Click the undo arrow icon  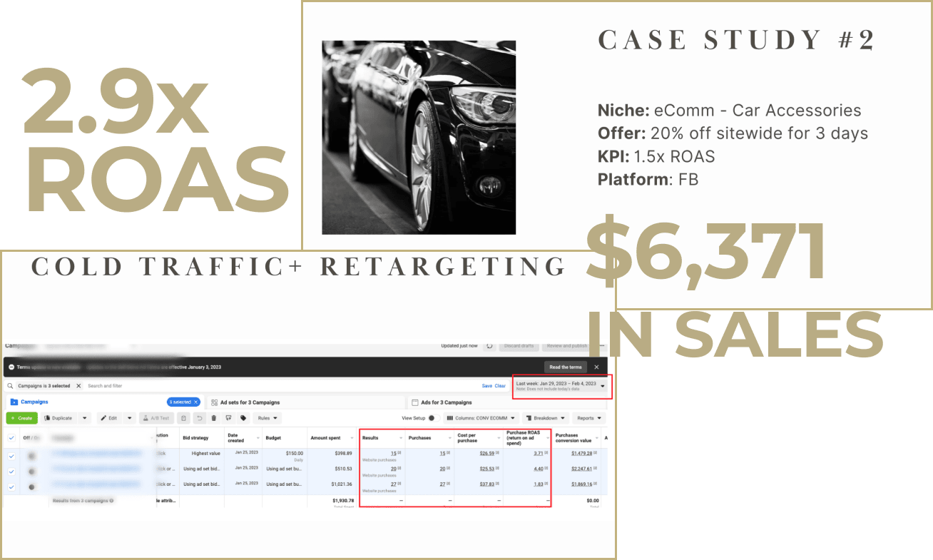[200, 418]
